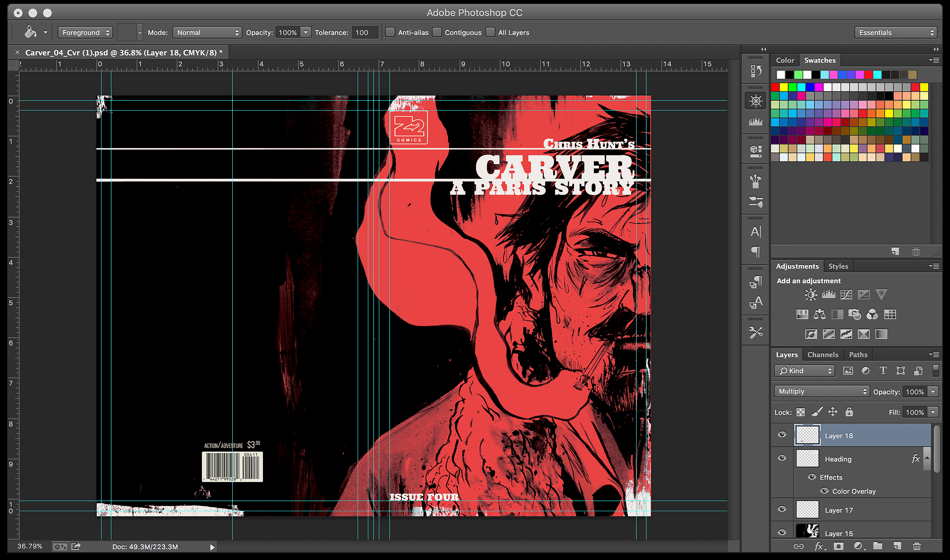The image size is (950, 560).
Task: Enable the Anti-alias checkbox
Action: (x=390, y=32)
